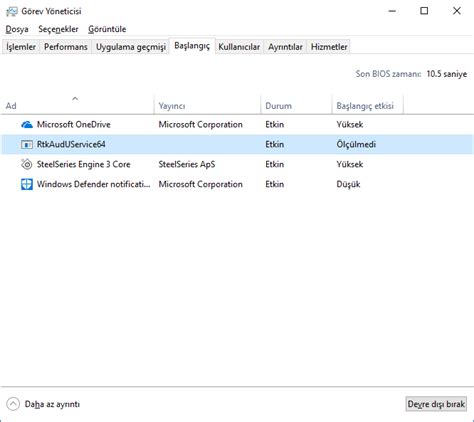Open the Dosya menu
Viewport: 474px width, 422px height.
coord(17,29)
